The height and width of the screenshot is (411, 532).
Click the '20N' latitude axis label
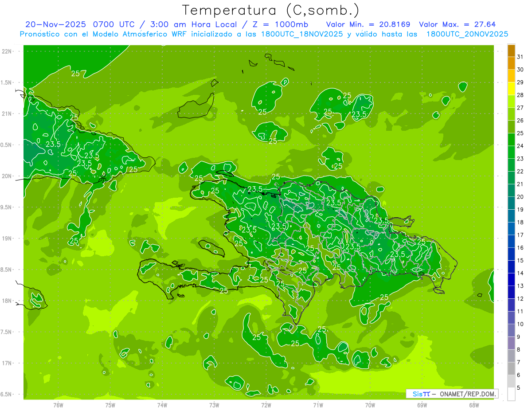tap(7, 176)
